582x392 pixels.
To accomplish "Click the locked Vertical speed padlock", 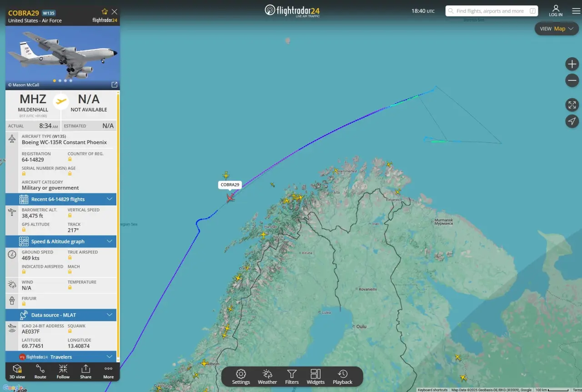I will [x=70, y=216].
